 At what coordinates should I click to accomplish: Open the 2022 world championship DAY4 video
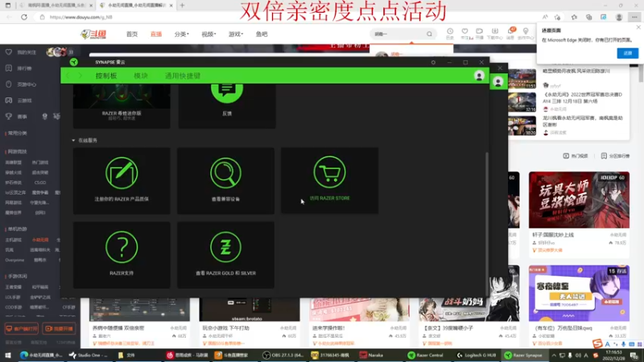pos(583,97)
